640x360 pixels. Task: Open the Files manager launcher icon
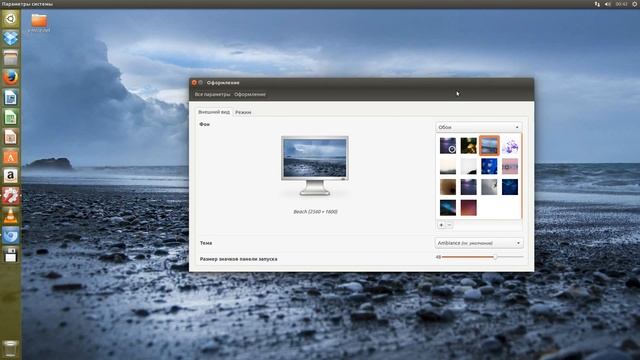click(x=11, y=58)
